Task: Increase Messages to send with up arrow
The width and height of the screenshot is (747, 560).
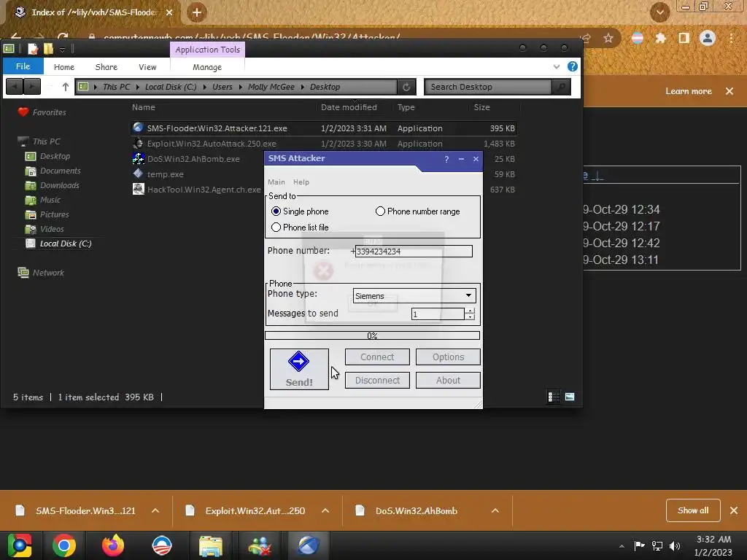Action: pyautogui.click(x=471, y=311)
